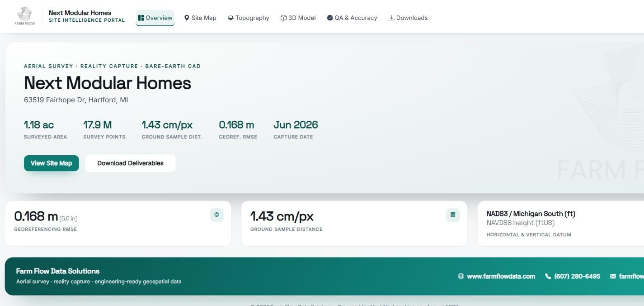Image resolution: width=644 pixels, height=306 pixels.
Task: Click the Site Map pin icon
Action: click(187, 18)
